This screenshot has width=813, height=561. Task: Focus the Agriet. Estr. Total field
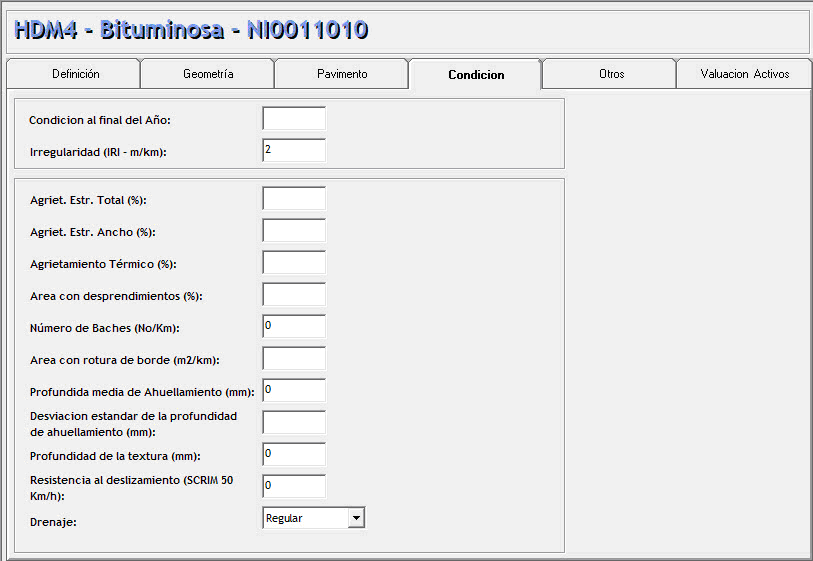(294, 199)
